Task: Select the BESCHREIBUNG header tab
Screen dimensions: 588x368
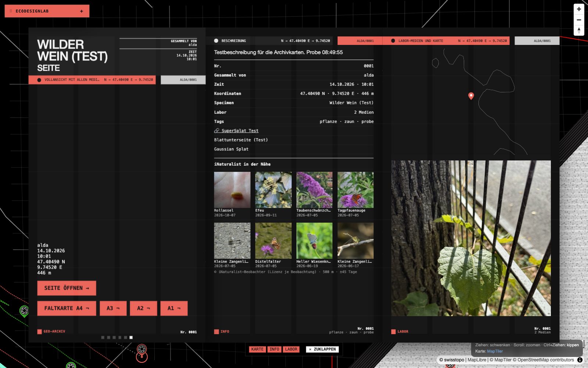Action: coord(271,41)
